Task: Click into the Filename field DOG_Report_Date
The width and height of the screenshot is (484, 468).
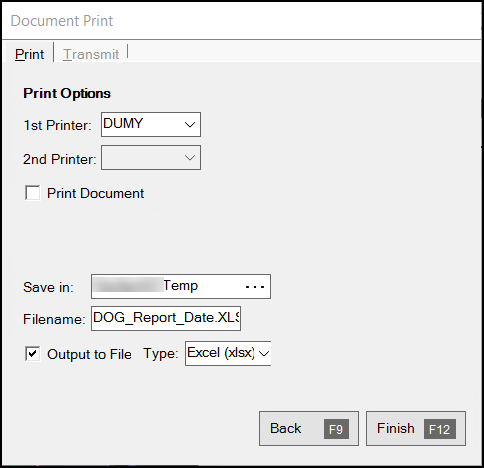Action: click(166, 318)
